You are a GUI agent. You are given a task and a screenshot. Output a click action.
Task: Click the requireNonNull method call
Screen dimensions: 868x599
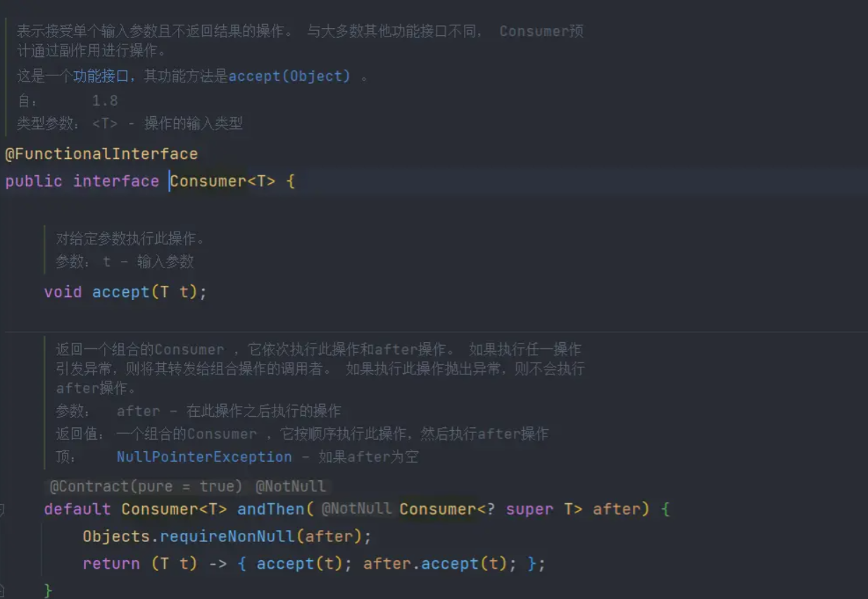coord(227,536)
